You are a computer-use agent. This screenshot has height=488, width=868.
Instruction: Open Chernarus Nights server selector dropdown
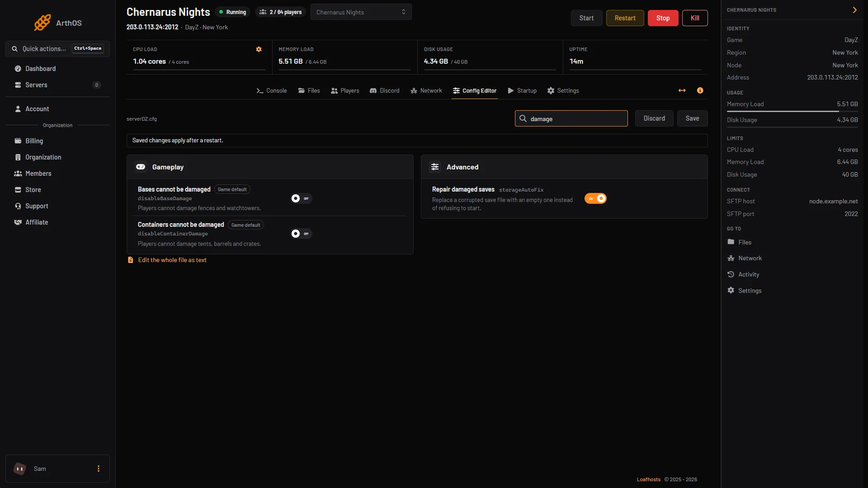(361, 12)
